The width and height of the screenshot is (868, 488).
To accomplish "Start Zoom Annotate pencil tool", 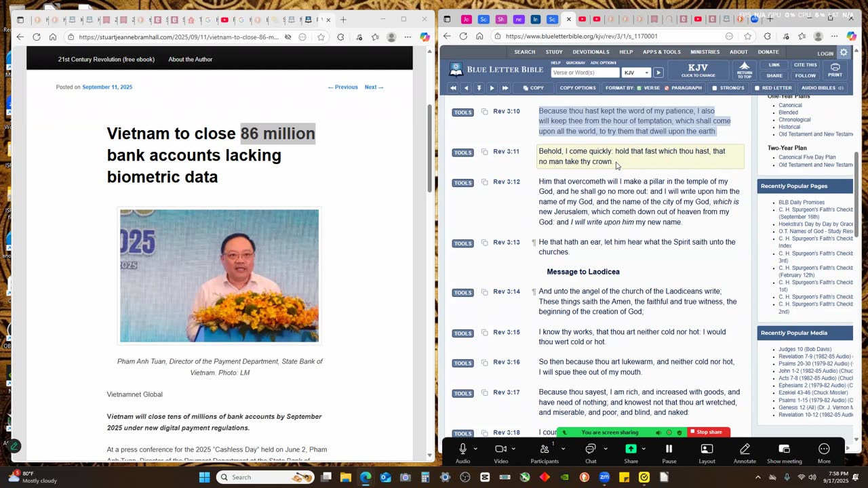I will 745,449.
